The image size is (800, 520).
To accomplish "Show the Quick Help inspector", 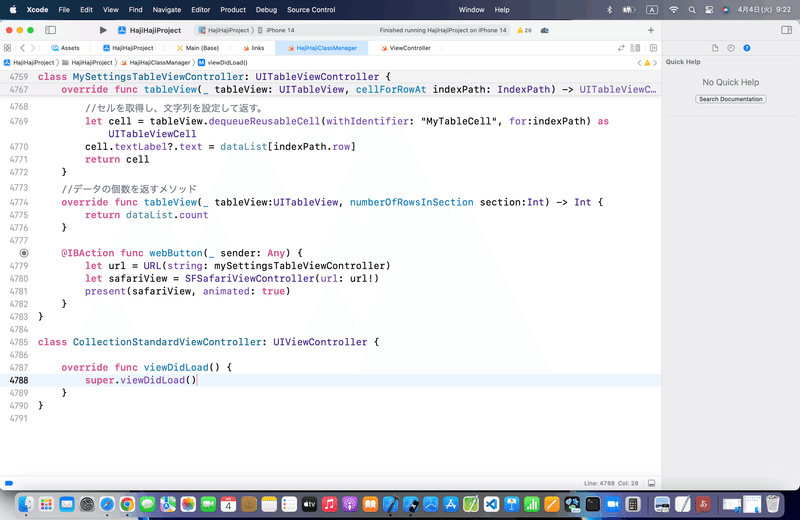I will pos(746,48).
